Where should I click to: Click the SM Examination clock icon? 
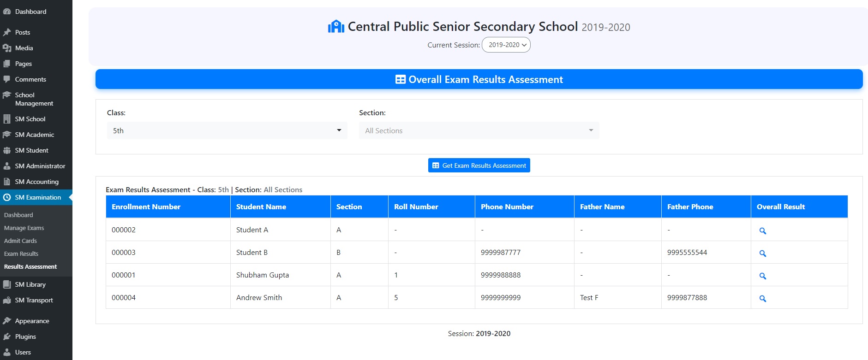(7, 197)
